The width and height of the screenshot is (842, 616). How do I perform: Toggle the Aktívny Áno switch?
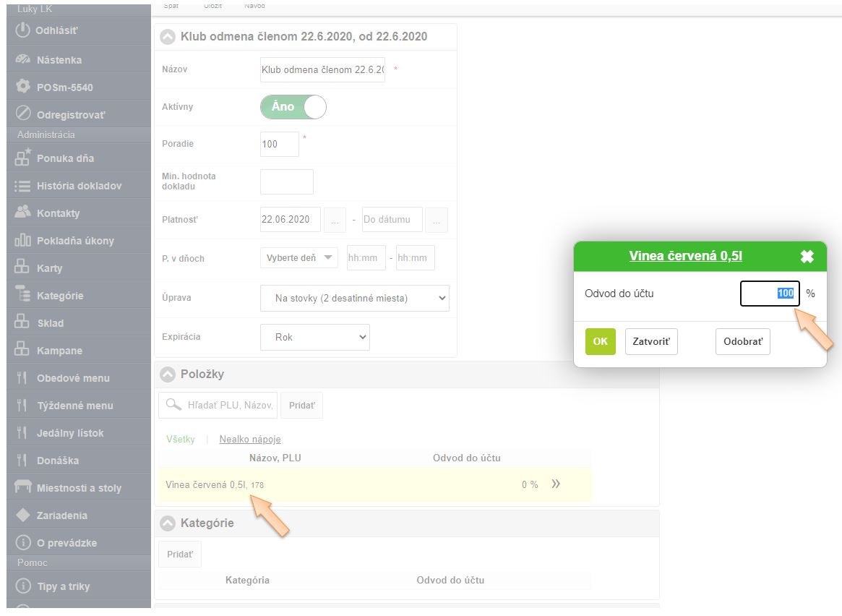click(x=293, y=107)
